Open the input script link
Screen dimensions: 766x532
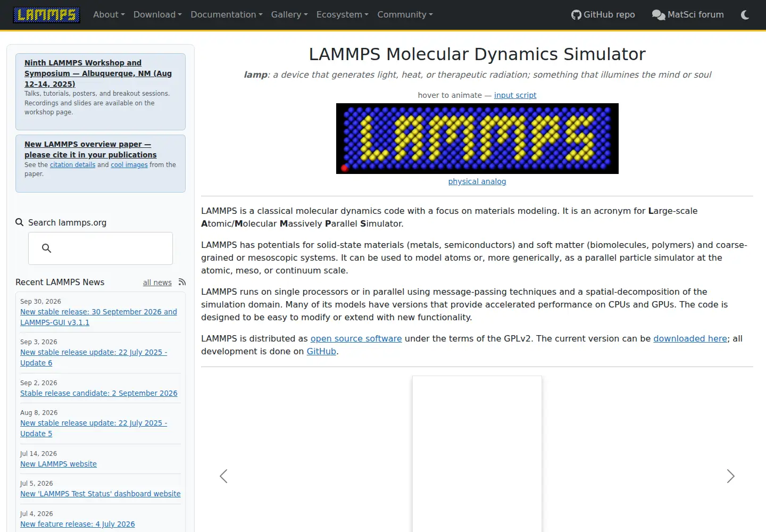pos(515,95)
